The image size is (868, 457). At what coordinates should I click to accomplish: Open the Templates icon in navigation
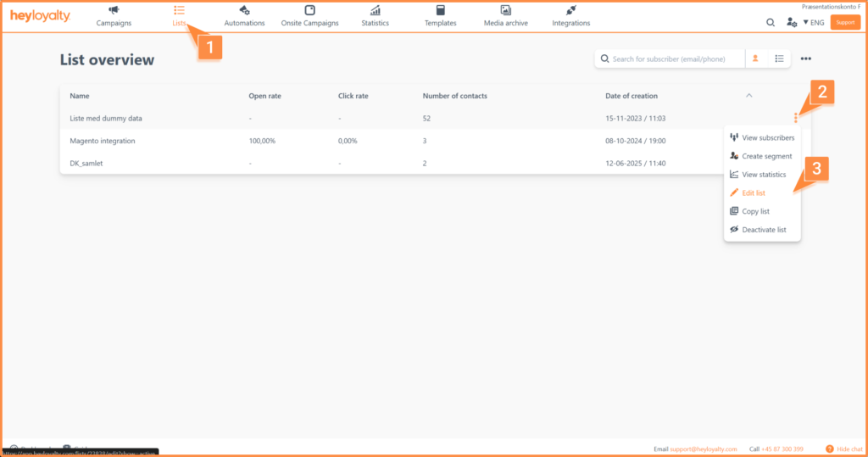click(x=440, y=10)
